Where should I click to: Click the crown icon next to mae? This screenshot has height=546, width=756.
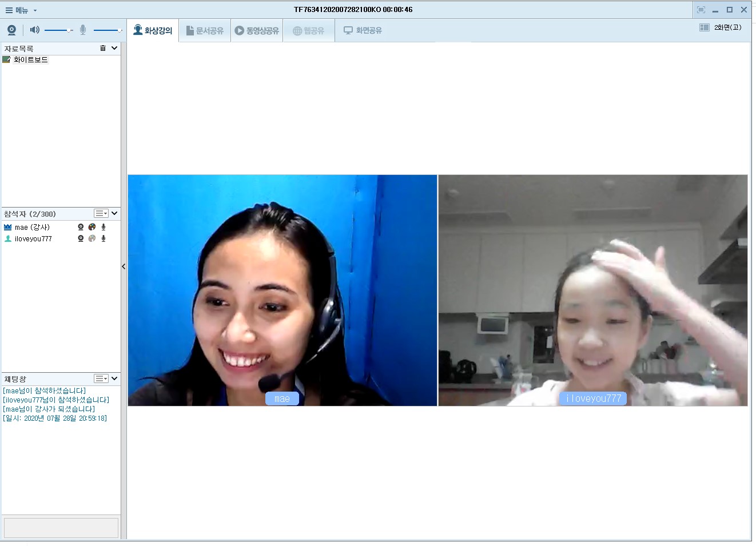click(x=8, y=227)
